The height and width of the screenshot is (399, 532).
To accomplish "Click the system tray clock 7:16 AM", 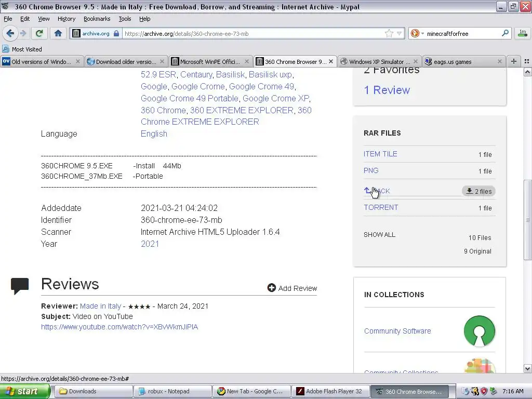I will pos(513,391).
